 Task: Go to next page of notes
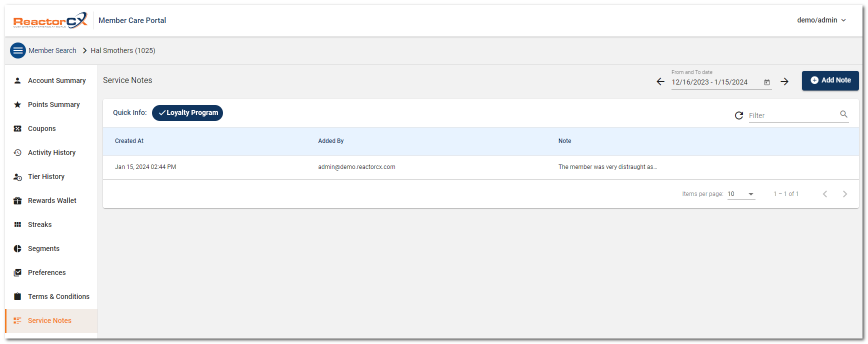click(x=844, y=194)
